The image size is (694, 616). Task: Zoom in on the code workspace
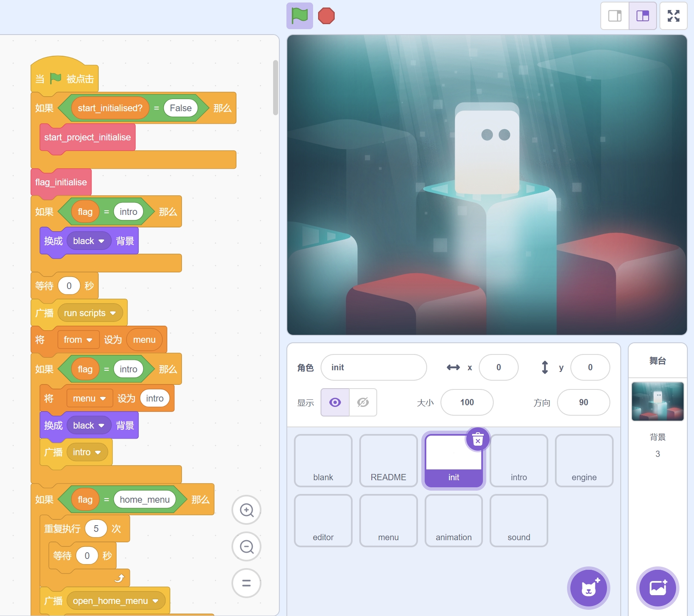point(246,510)
